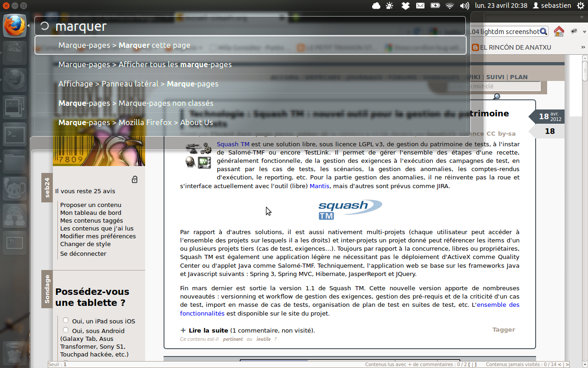
Task: Open the bookmarks toolbar overflow chevron
Action: pos(583,47)
